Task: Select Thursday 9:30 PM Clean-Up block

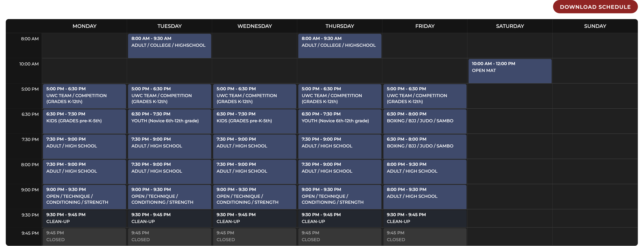Action: (339, 218)
